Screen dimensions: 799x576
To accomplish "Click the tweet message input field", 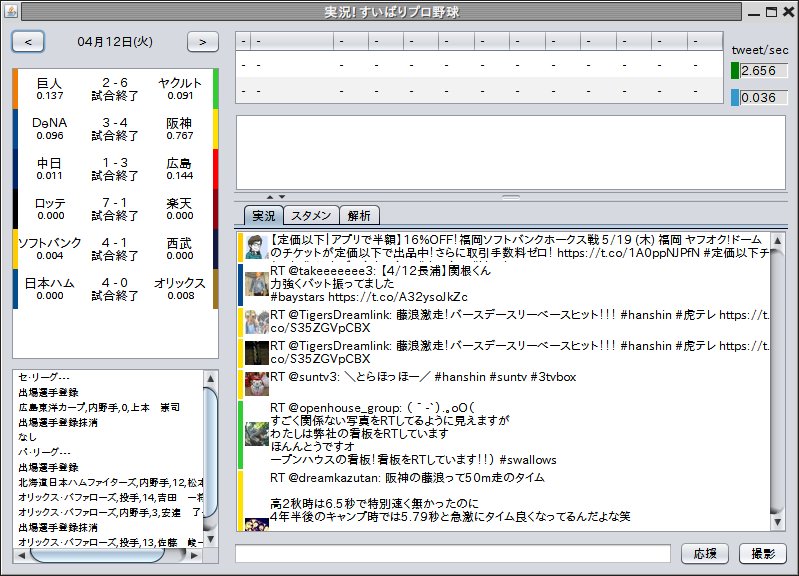I will [452, 554].
